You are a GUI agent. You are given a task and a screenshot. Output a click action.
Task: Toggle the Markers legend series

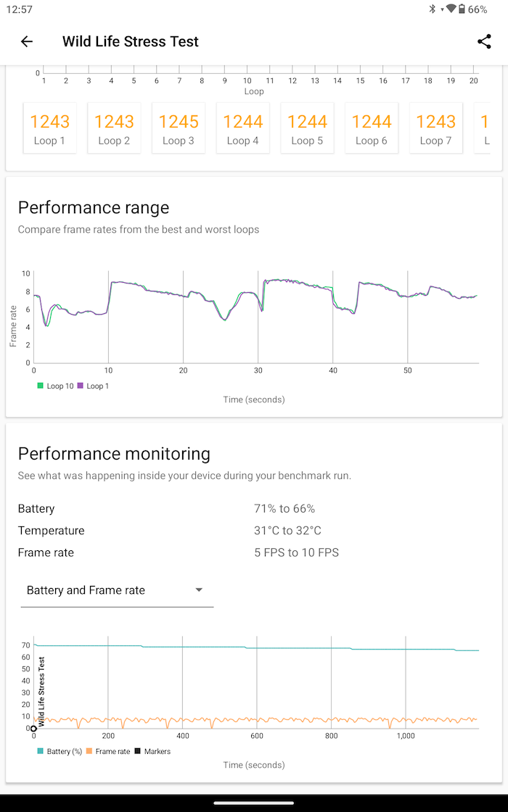[x=152, y=751]
